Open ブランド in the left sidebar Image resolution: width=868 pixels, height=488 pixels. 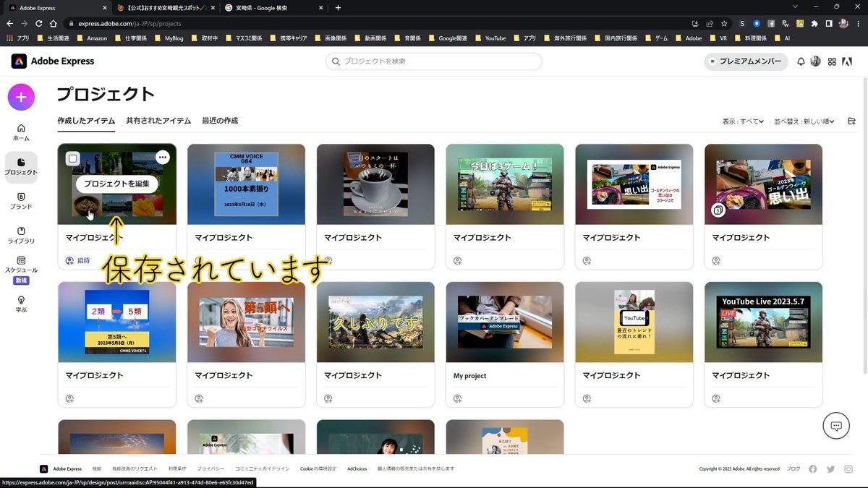(x=21, y=201)
